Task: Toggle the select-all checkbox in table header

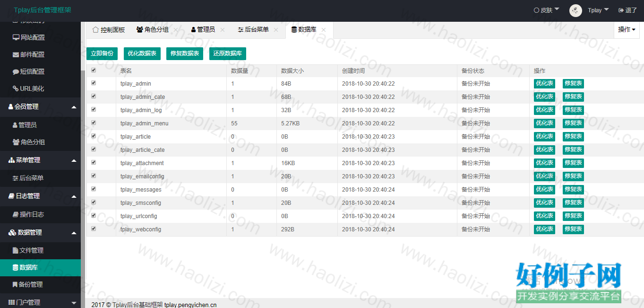Action: click(x=94, y=70)
